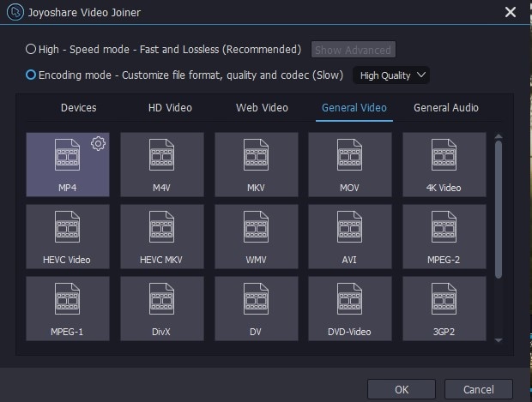Switch to the HD Video tab
The width and height of the screenshot is (532, 402).
(x=170, y=108)
